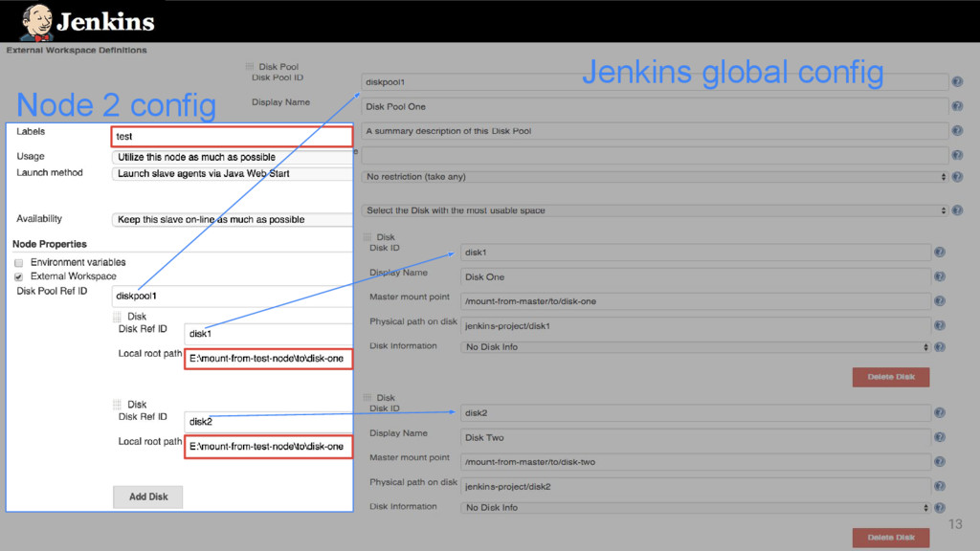Grab drag handle of node disk1 entry
The height and width of the screenshot is (551, 980).
pyautogui.click(x=117, y=316)
